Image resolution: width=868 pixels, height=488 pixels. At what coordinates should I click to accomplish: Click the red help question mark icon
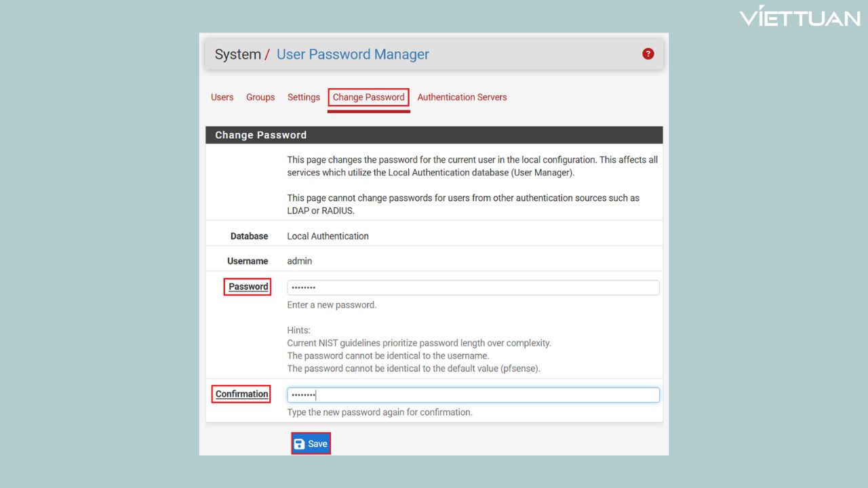pos(648,54)
